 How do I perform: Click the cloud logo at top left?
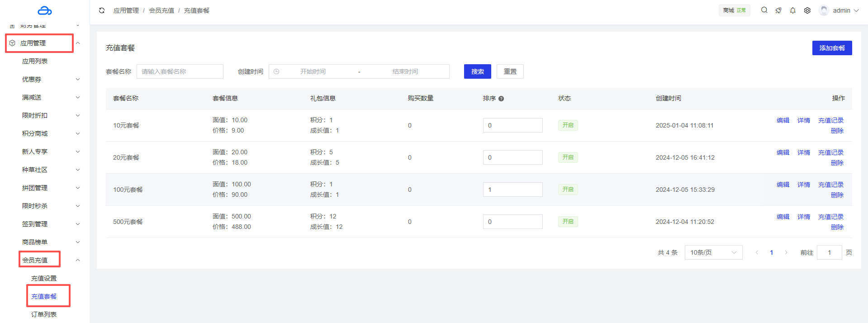(x=44, y=10)
